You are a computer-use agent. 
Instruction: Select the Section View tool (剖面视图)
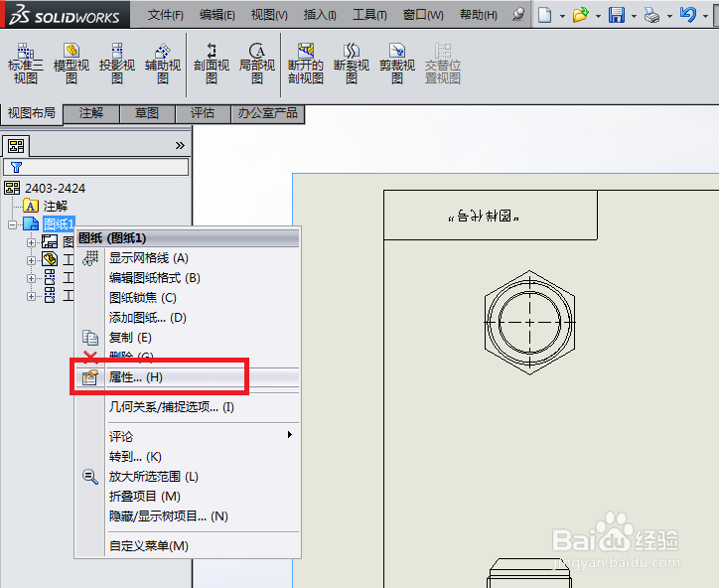tap(212, 64)
